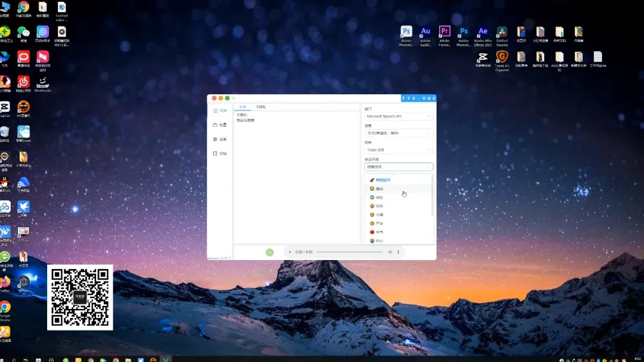Click inside the text input area
644x362 pixels.
click(297, 177)
